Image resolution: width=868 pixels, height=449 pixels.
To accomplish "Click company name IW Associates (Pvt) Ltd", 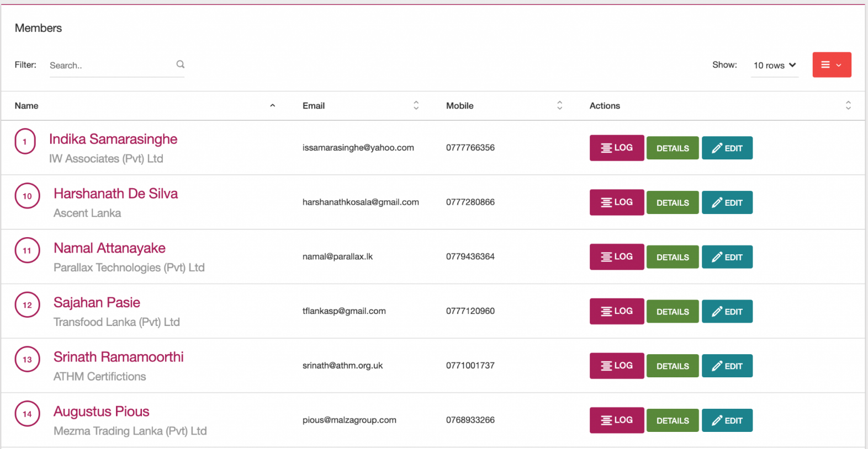I will (106, 159).
